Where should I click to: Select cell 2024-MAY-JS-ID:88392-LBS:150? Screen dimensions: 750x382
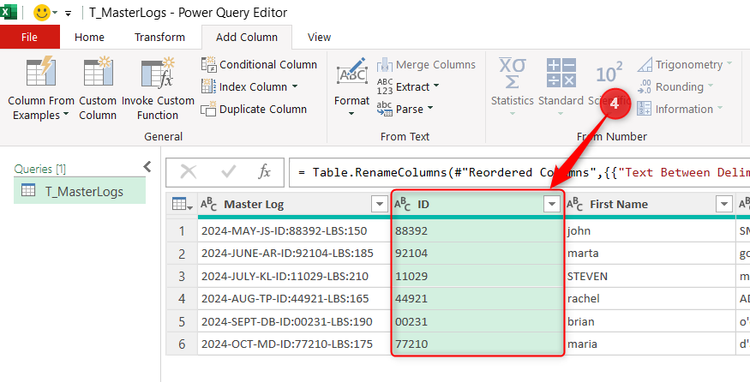(294, 231)
